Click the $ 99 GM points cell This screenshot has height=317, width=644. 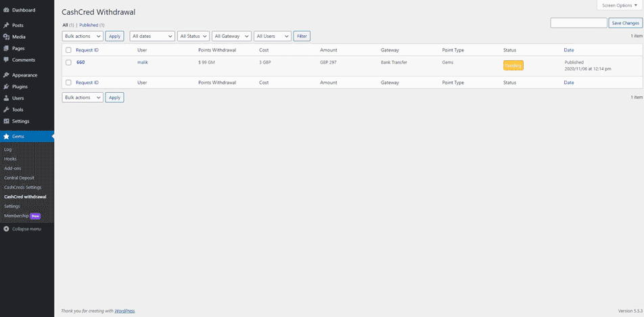click(206, 62)
